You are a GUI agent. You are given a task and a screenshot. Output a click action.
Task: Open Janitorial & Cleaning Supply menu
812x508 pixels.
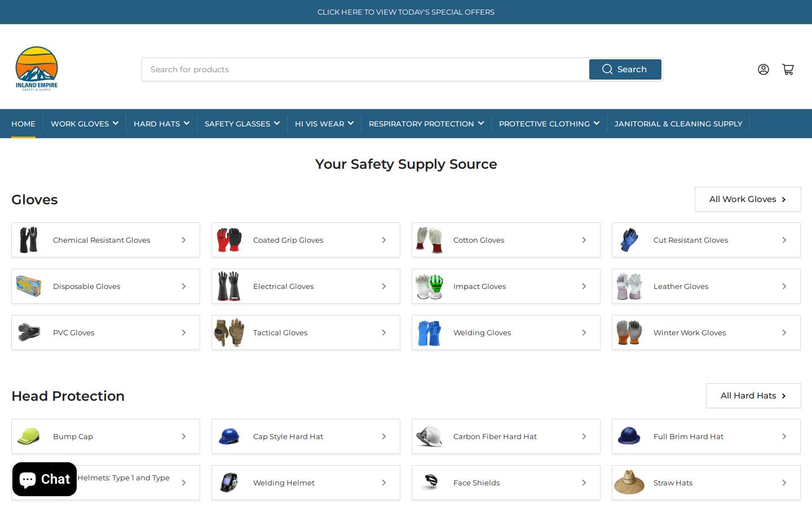click(x=678, y=124)
